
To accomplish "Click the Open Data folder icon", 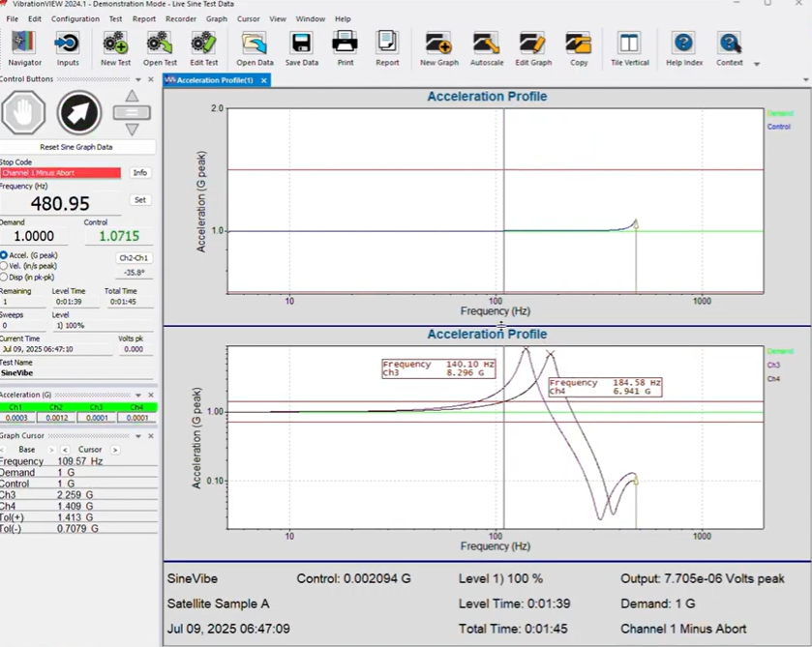I will pos(255,48).
